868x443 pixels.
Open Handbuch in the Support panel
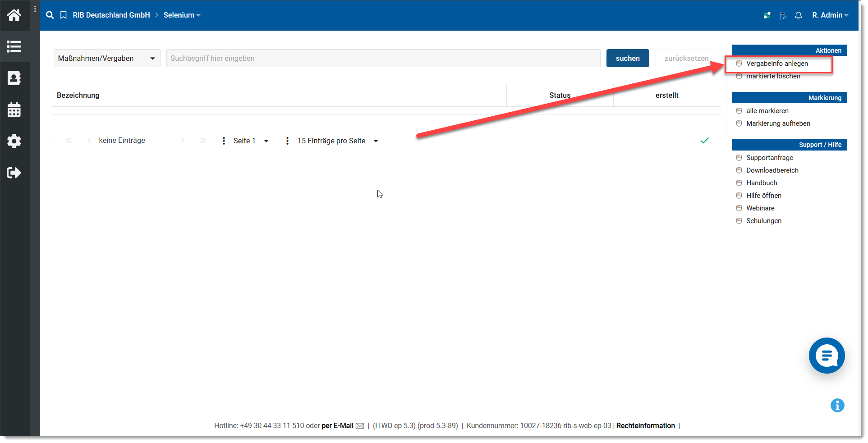click(761, 183)
